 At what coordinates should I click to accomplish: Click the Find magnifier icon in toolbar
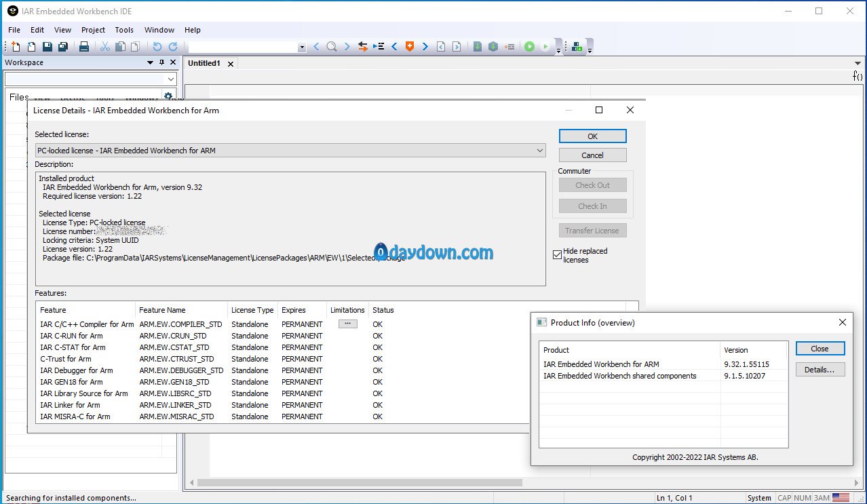point(332,47)
